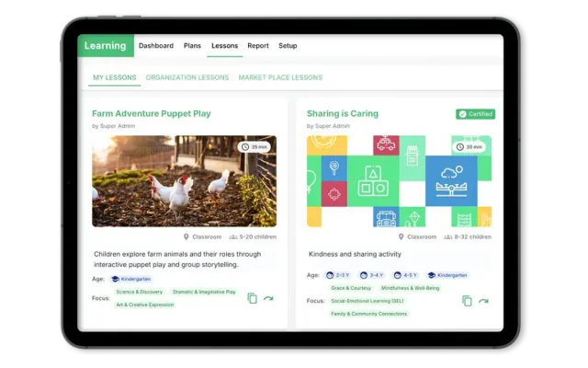Screen dimensions: 588x368
Task: Click the Sharing is Caring colorful thumbnail
Action: 399,181
